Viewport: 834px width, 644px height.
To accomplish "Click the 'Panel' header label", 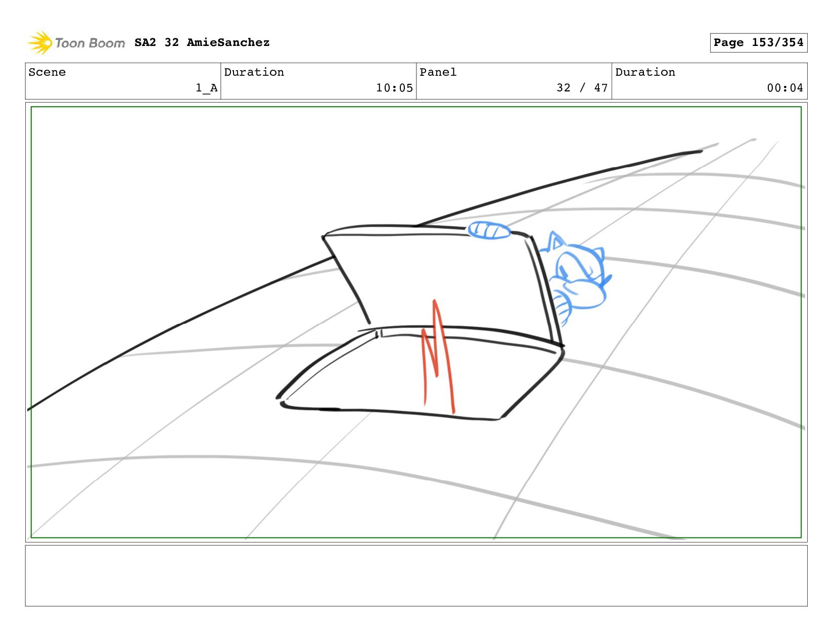I will [438, 72].
